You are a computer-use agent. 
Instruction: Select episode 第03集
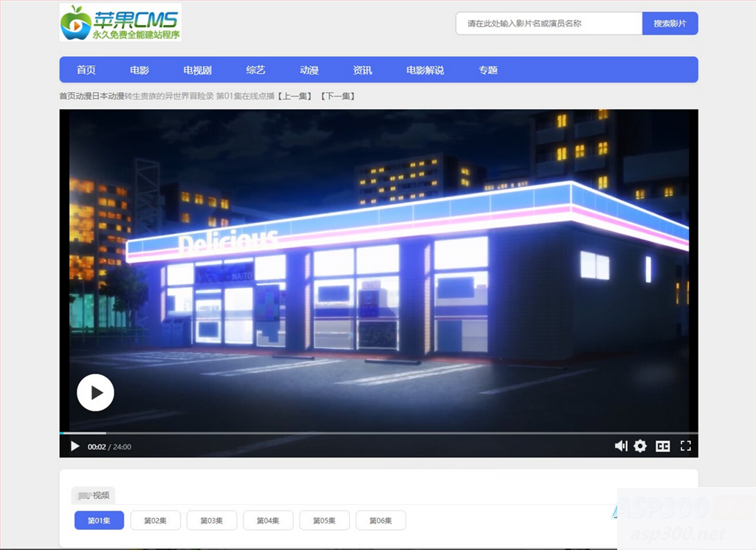(212, 520)
